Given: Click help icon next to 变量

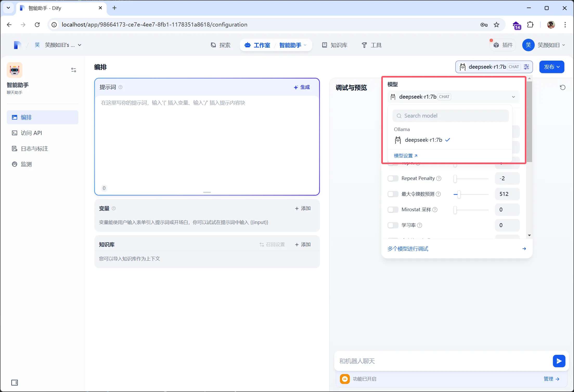Looking at the screenshot, I should 114,208.
